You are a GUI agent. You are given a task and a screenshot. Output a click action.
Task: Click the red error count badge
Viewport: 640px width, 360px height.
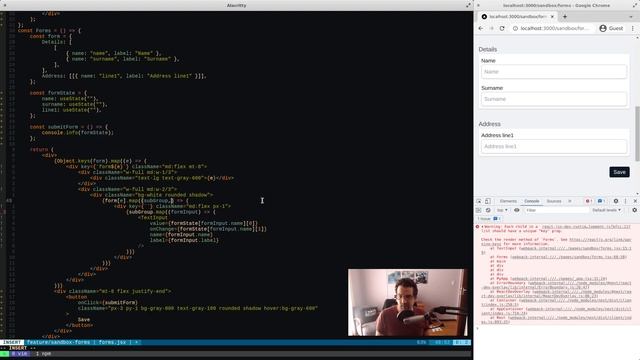click(588, 201)
